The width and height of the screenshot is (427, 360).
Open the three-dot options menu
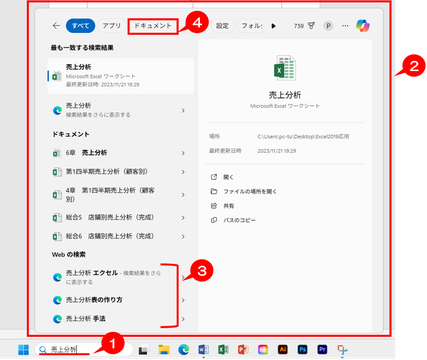coord(345,26)
